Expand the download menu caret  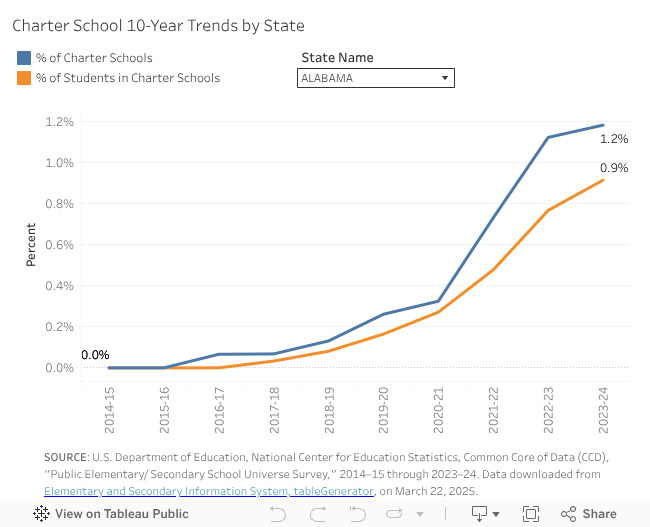point(497,514)
